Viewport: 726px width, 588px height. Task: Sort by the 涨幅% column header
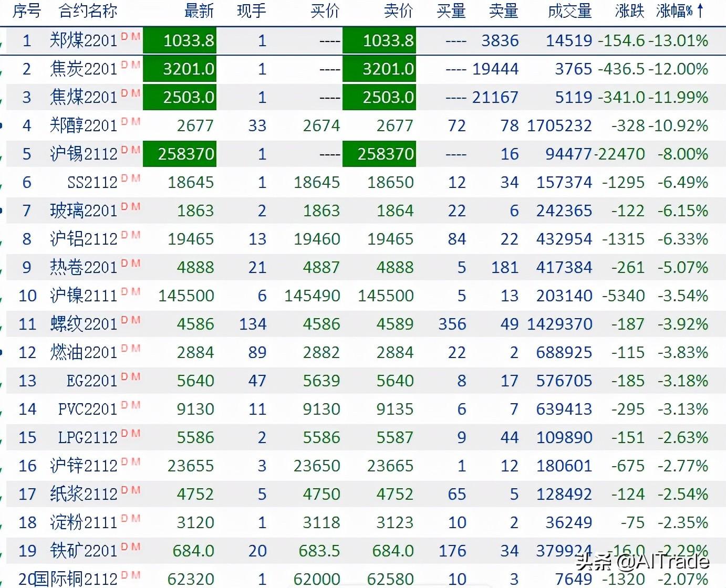(680, 10)
